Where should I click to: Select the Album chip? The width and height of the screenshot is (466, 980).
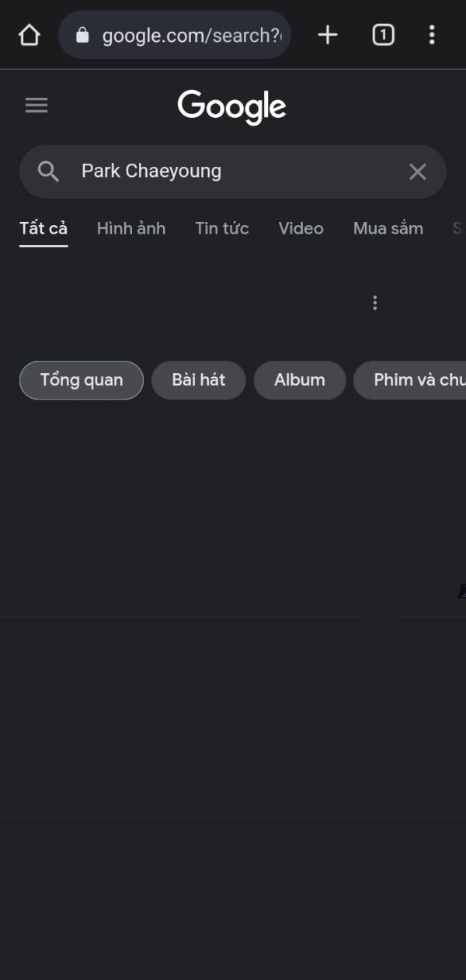(x=300, y=380)
